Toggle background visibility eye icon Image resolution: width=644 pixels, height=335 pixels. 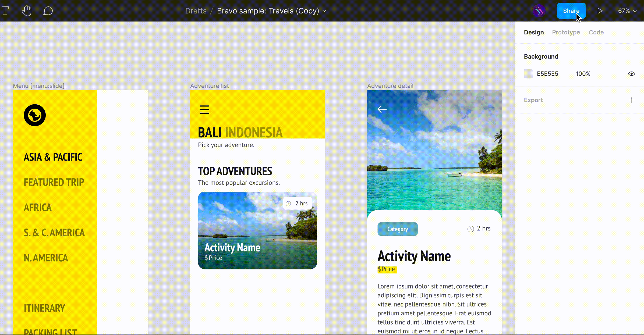tap(631, 74)
